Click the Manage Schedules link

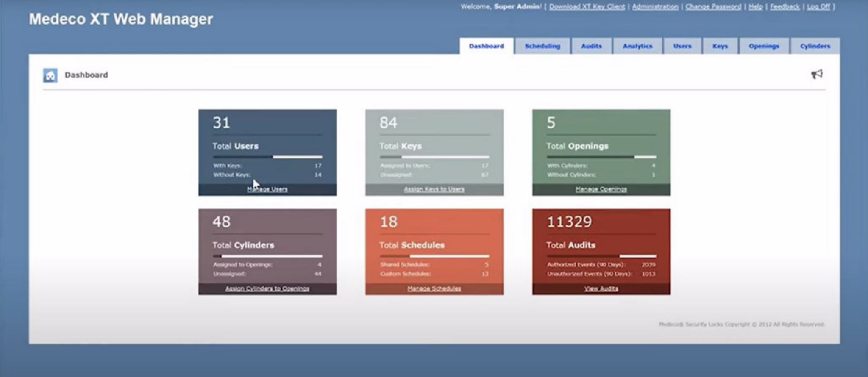pos(434,288)
